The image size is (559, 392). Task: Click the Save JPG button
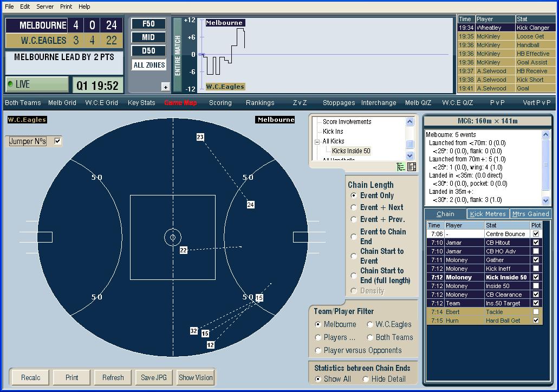click(x=154, y=377)
